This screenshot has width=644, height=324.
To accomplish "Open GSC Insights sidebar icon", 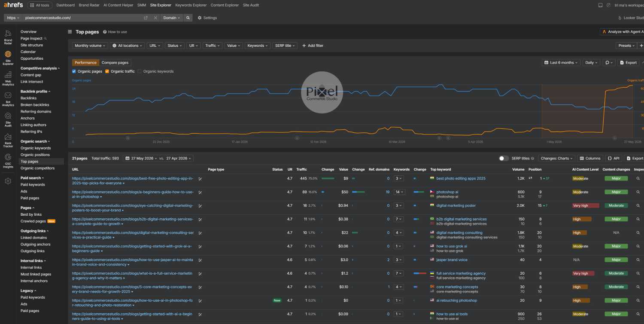I will (x=8, y=161).
